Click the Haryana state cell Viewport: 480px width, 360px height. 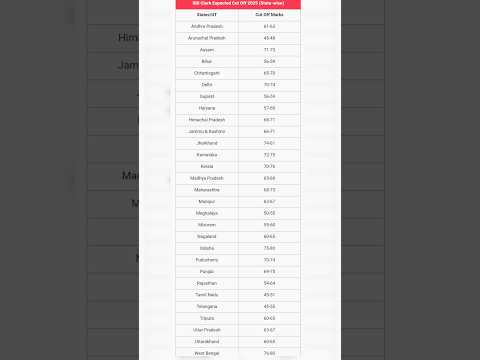(207, 108)
